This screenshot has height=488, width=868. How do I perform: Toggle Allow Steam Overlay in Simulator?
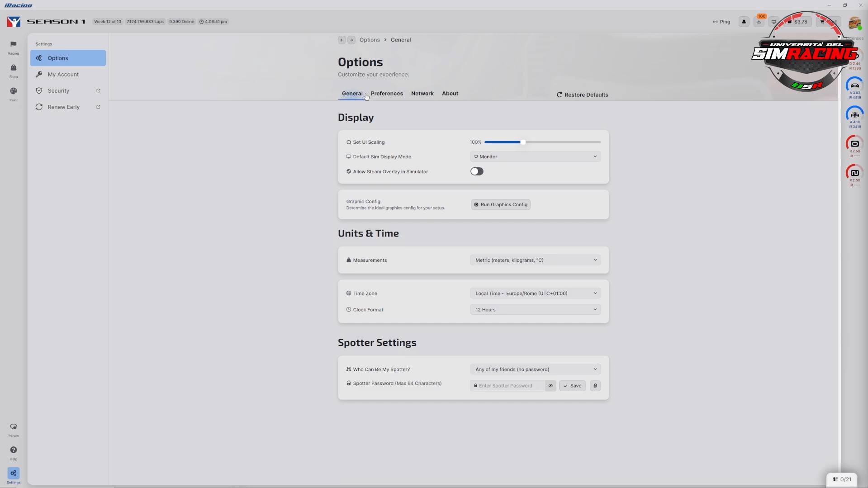[x=477, y=171]
